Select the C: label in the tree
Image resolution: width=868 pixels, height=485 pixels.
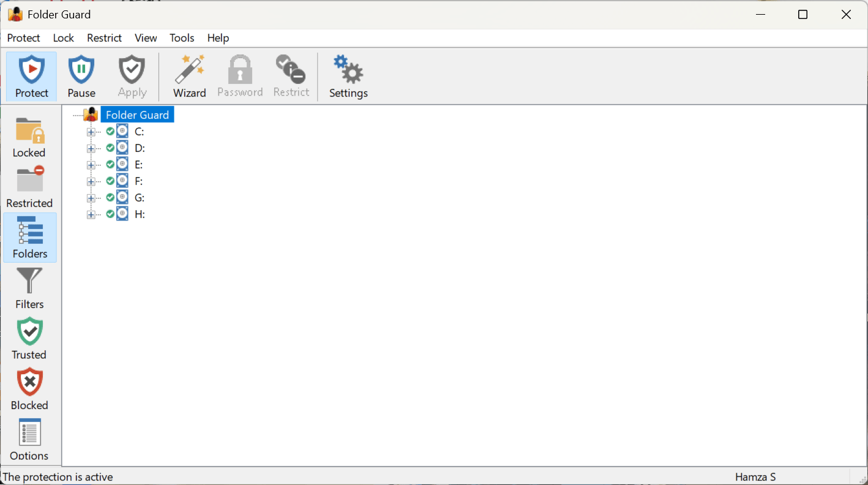pos(140,132)
